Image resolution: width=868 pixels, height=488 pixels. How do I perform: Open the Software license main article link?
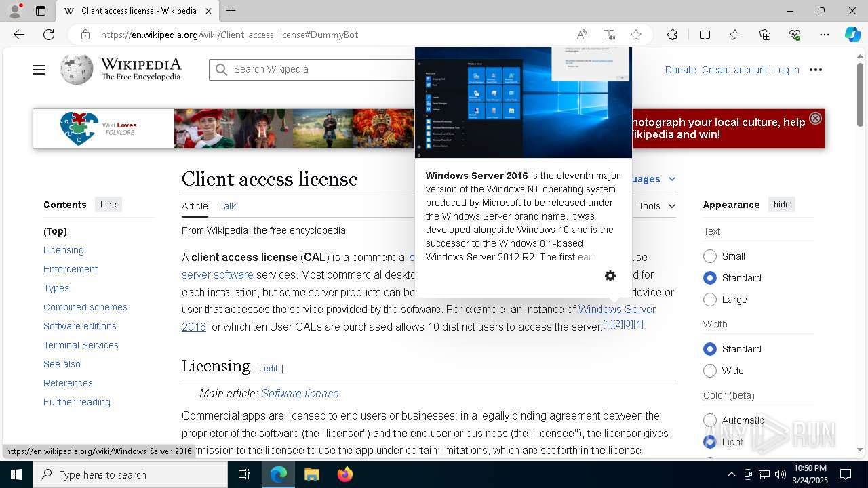click(300, 393)
